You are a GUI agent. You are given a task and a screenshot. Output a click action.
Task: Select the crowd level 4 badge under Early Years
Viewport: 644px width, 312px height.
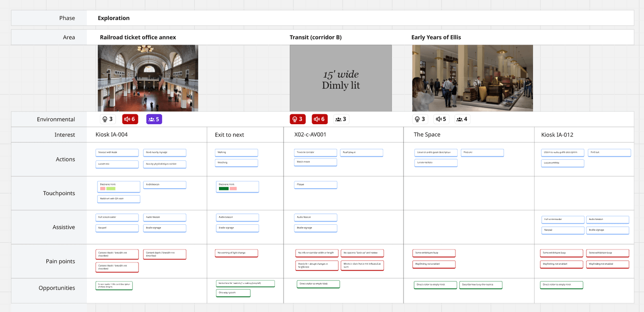pos(462,119)
